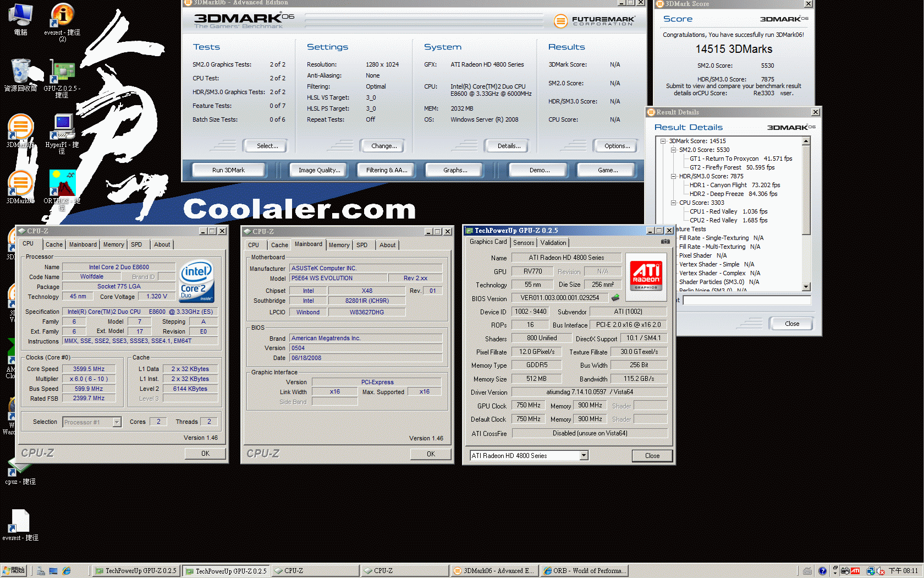Switch to ORB - World of Performa... taskbar item
Viewport: 924px width, 578px height.
click(584, 571)
